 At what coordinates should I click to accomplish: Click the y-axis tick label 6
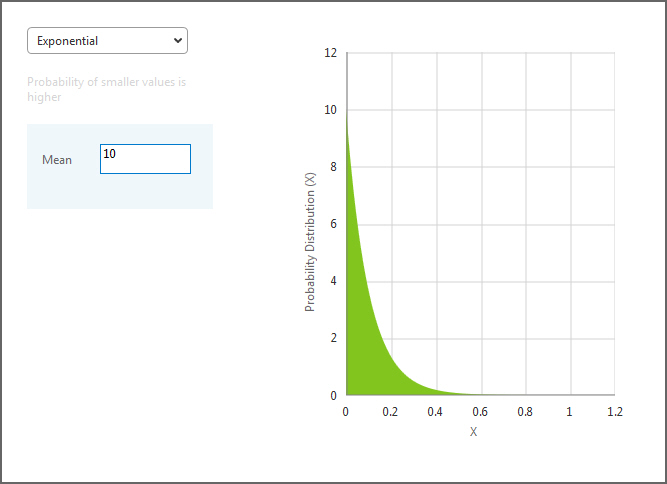334,224
